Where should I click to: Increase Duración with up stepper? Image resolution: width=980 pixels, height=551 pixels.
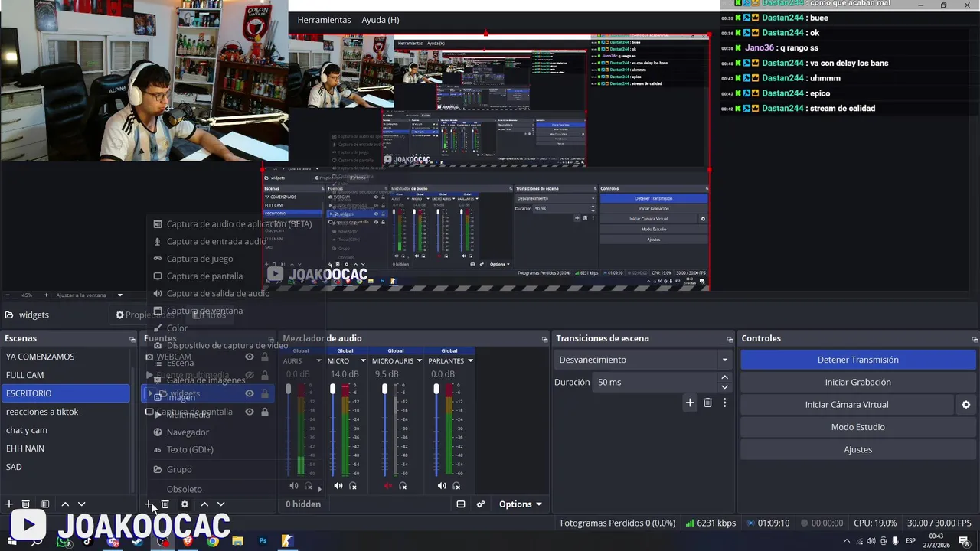point(724,377)
